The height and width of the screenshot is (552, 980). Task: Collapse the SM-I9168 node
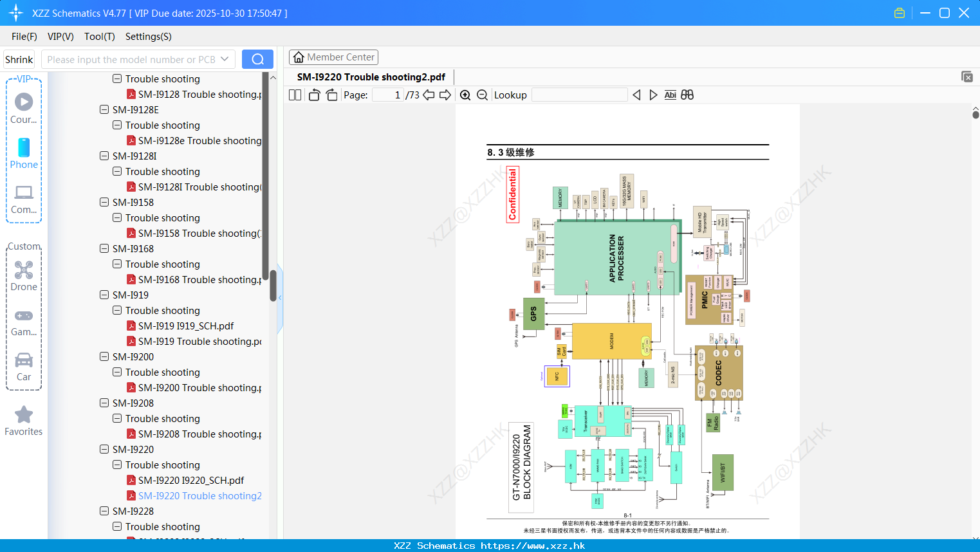click(104, 248)
